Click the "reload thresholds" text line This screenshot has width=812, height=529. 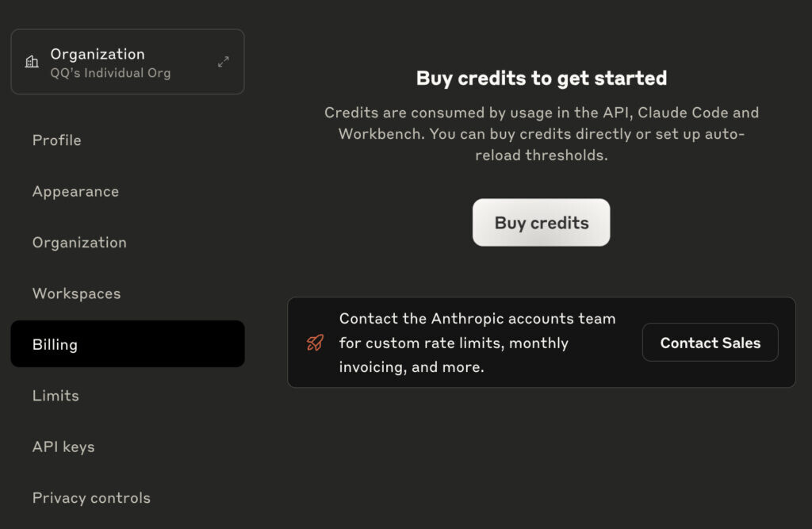coord(542,155)
